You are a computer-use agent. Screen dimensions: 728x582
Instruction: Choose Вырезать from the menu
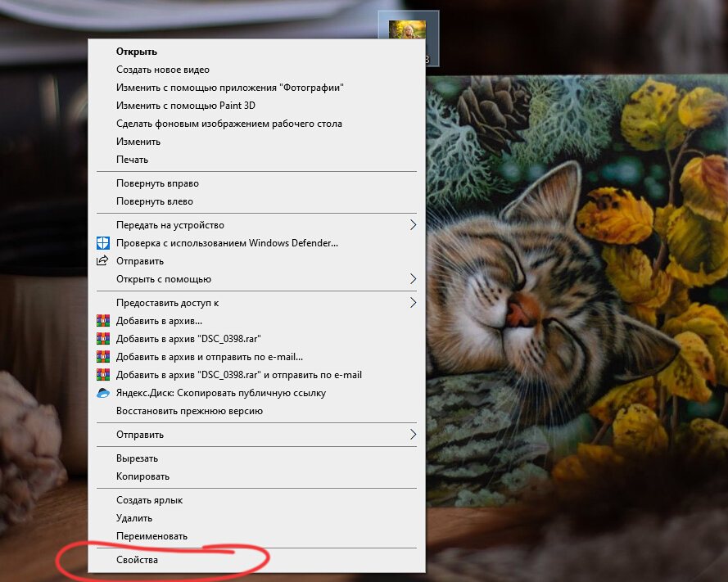pyautogui.click(x=256, y=458)
